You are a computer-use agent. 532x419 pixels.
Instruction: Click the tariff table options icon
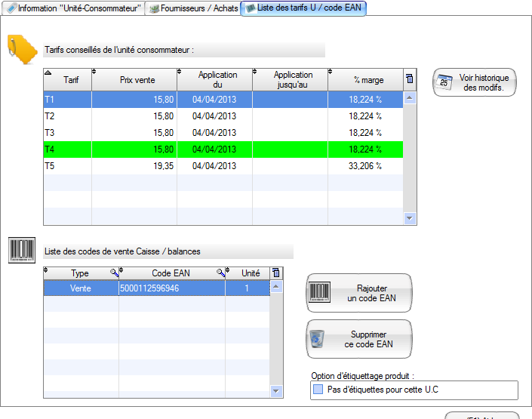tap(410, 79)
